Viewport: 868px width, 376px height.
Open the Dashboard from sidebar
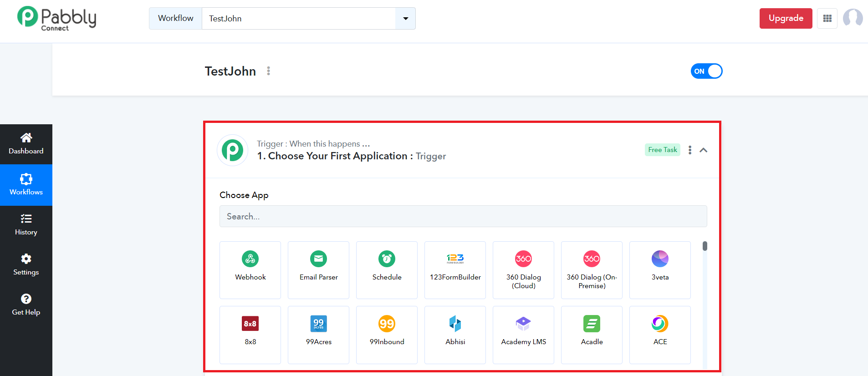pos(26,144)
